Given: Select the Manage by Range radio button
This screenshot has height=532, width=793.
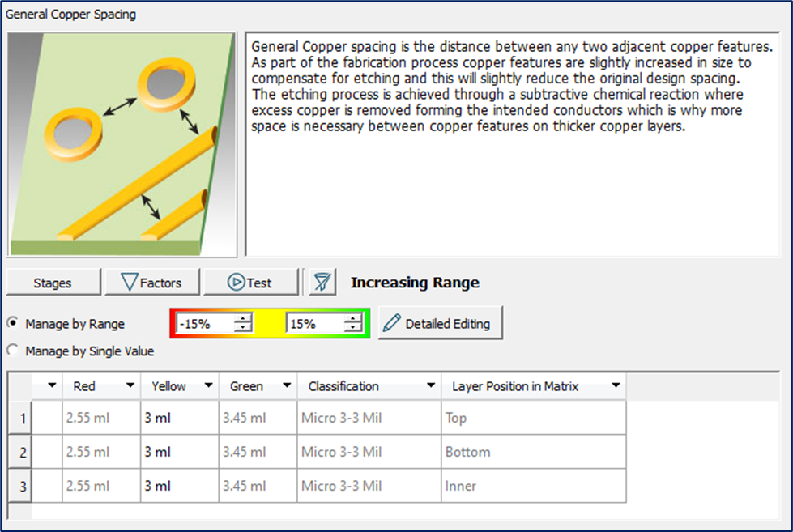Looking at the screenshot, I should click(13, 324).
